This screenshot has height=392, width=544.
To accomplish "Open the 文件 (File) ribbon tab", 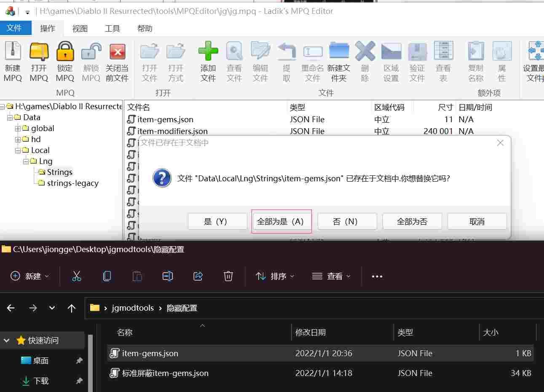I will click(x=16, y=28).
